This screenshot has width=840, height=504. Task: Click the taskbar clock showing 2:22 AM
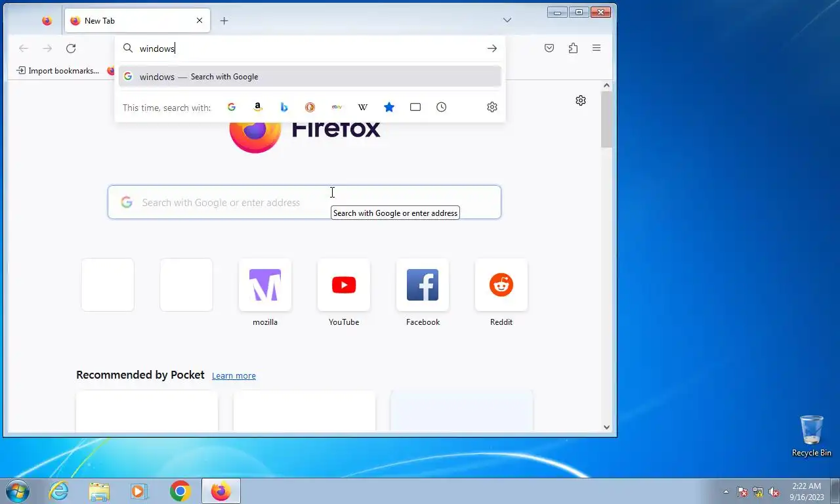(x=807, y=492)
